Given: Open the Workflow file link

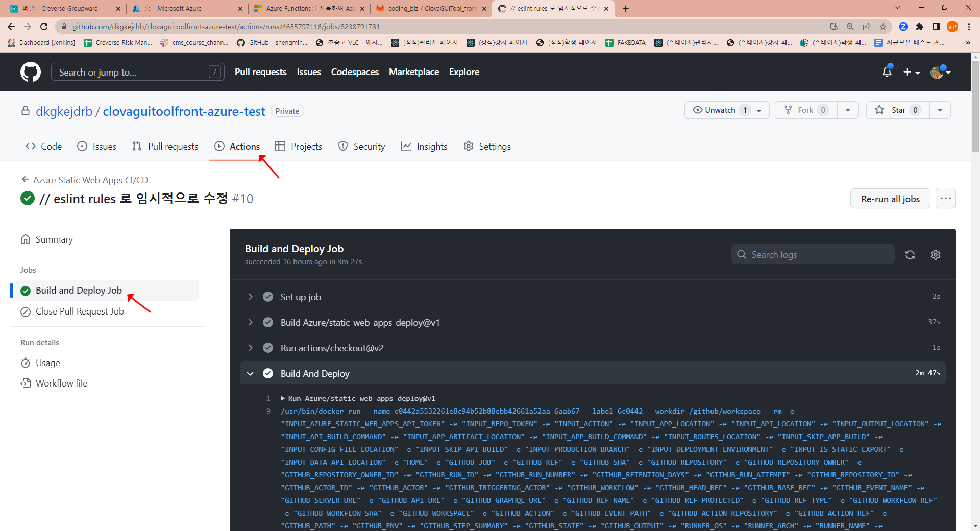Looking at the screenshot, I should pos(61,383).
